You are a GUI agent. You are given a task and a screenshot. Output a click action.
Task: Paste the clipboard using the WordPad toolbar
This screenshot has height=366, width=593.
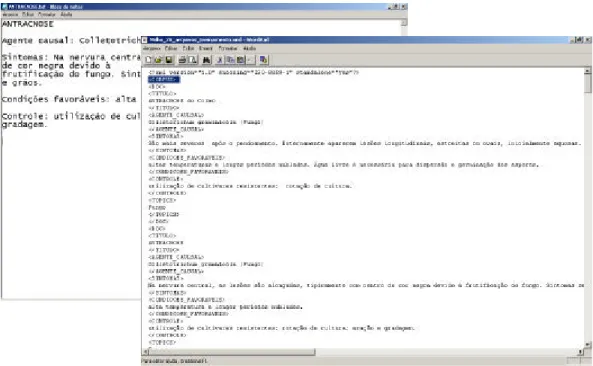[240, 60]
